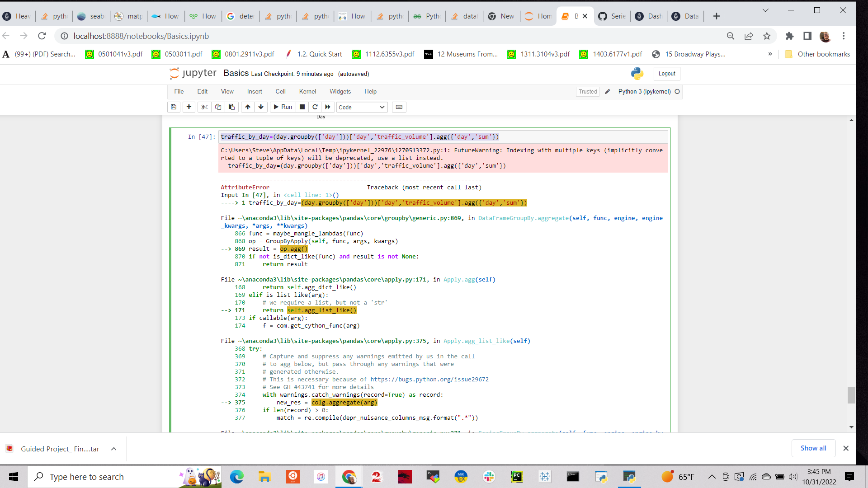Cut selected cells with scissors icon

coord(204,107)
